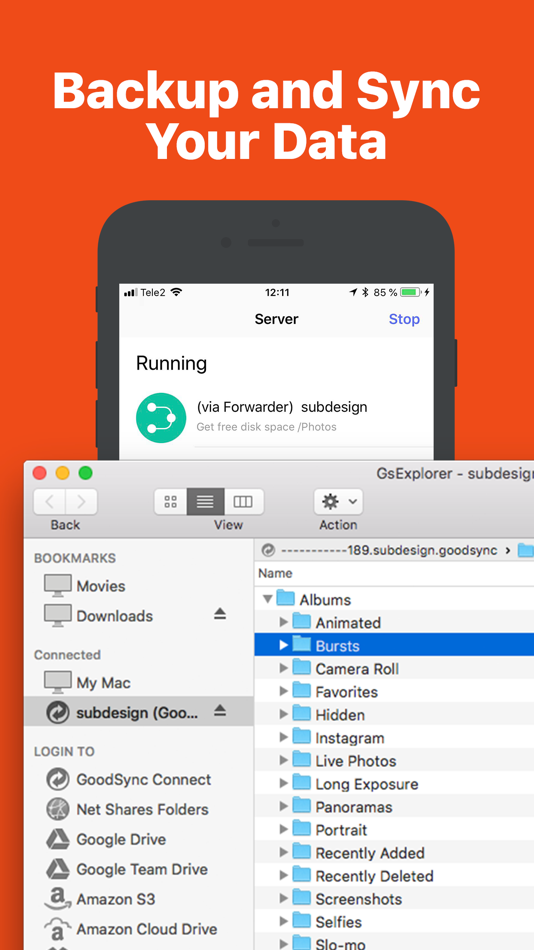This screenshot has height=950, width=534.
Task: Open the Downloads bookmark
Action: pyautogui.click(x=115, y=616)
